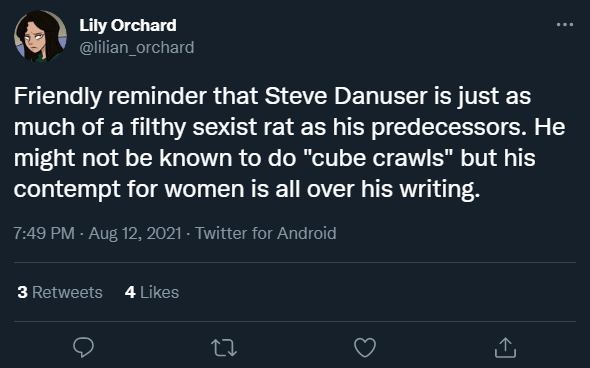Click the bold retweet count number 3
The width and height of the screenshot is (590, 368).
point(23,292)
